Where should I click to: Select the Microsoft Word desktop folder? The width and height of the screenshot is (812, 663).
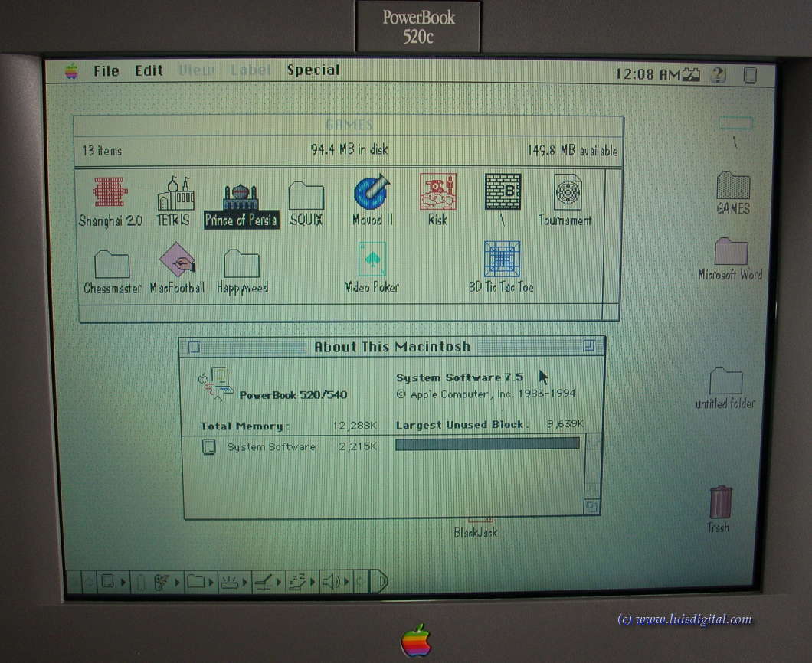(x=731, y=252)
